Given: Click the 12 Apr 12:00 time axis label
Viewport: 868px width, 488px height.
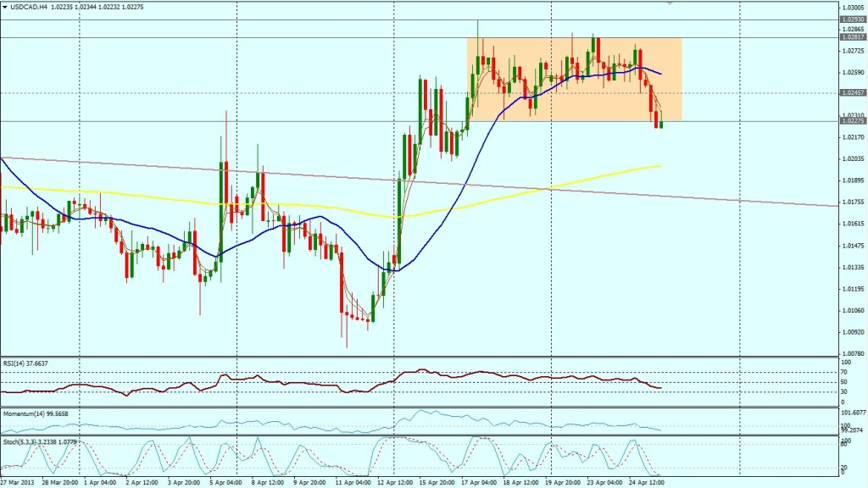Looking at the screenshot, I should point(394,482).
